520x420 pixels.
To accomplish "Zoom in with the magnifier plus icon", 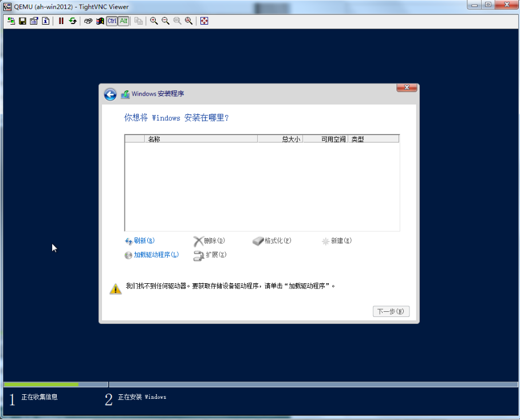I will 154,21.
